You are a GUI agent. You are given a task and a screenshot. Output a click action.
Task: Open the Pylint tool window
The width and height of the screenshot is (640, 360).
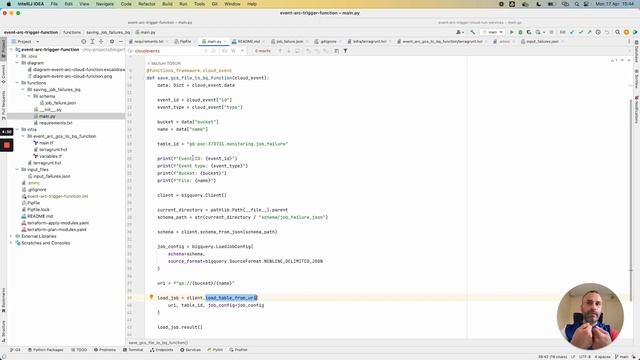pyautogui.click(x=215, y=350)
